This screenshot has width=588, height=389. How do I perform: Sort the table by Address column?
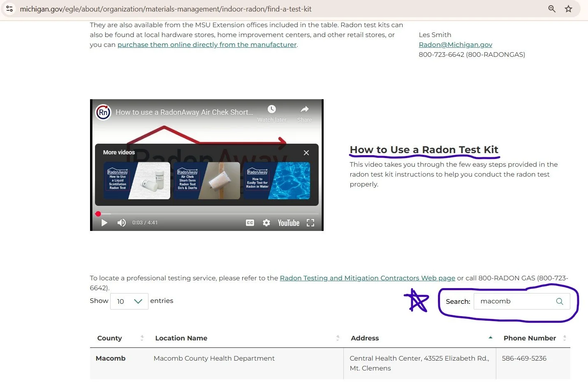coord(490,338)
